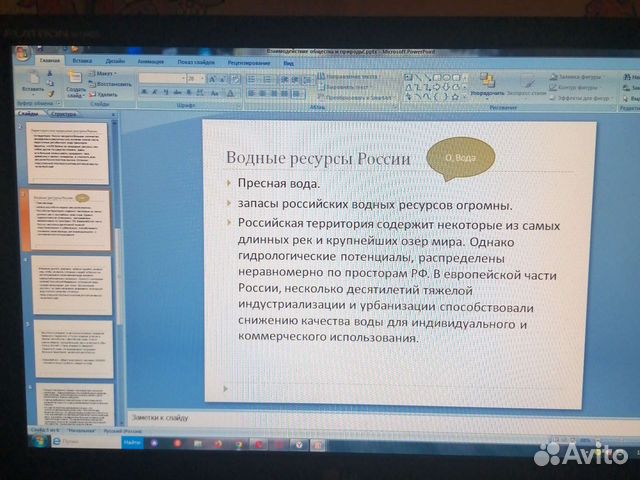
Task: Click the Increase Font Size icon
Action: [x=212, y=79]
